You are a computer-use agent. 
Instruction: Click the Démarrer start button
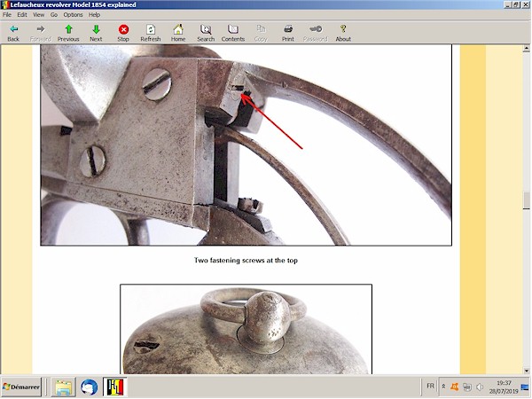coord(21,387)
